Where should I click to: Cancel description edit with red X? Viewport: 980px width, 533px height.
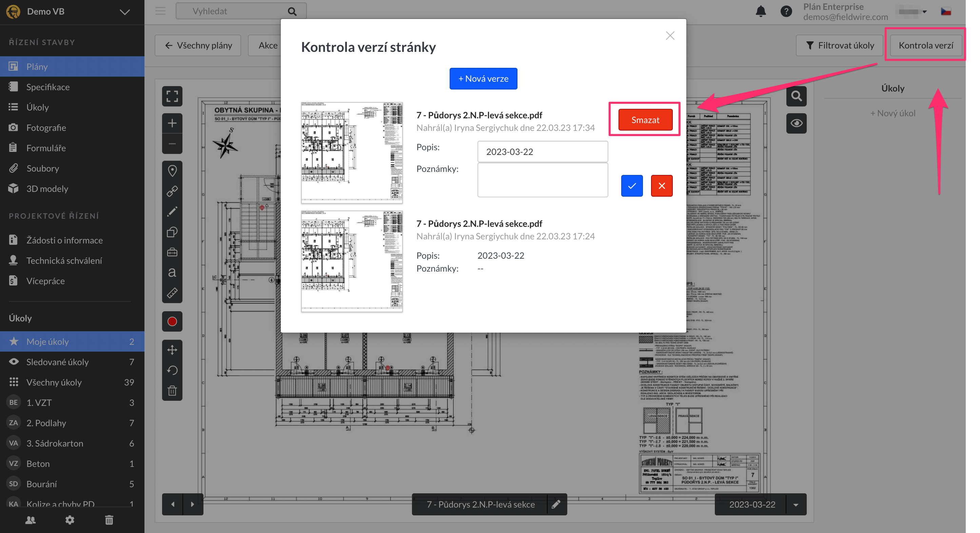[661, 186]
